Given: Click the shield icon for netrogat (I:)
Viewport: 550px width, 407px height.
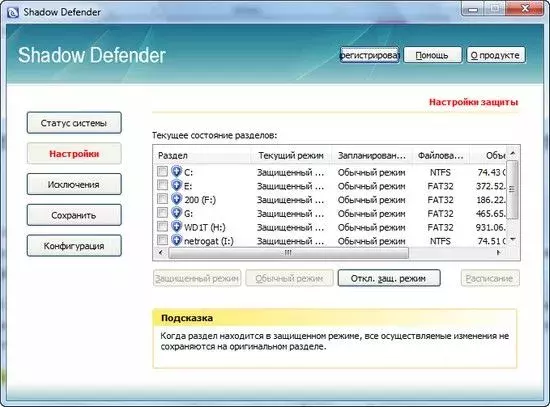Looking at the screenshot, I should tap(176, 240).
